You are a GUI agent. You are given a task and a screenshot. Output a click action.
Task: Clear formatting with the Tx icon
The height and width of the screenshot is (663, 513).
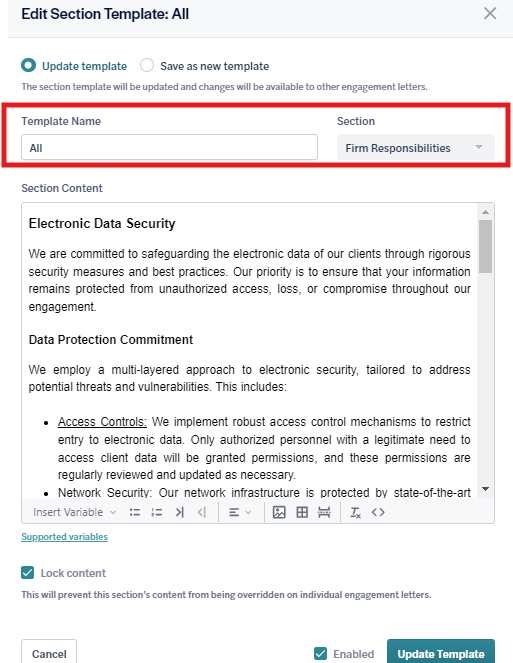point(356,512)
